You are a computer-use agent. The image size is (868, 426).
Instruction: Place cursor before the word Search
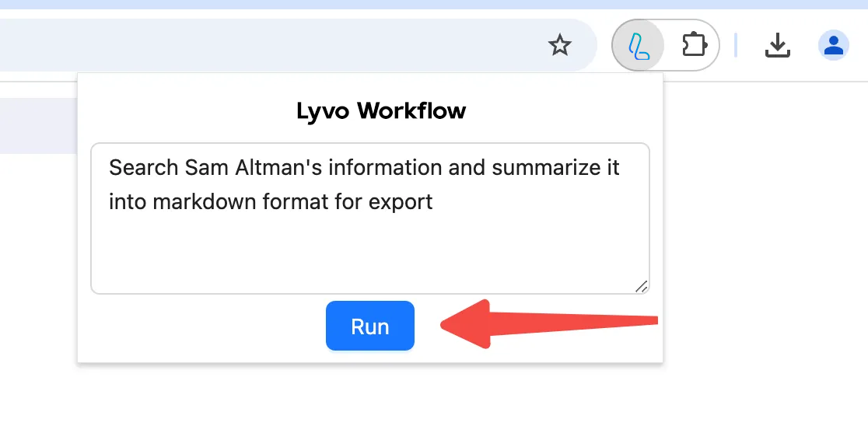pos(109,167)
